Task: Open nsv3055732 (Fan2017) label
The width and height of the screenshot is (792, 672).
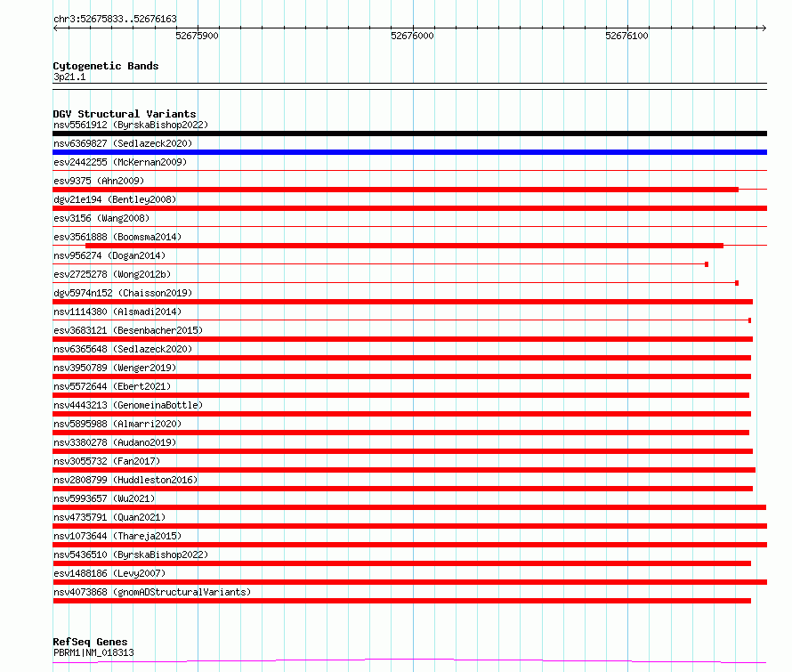Action: point(107,461)
